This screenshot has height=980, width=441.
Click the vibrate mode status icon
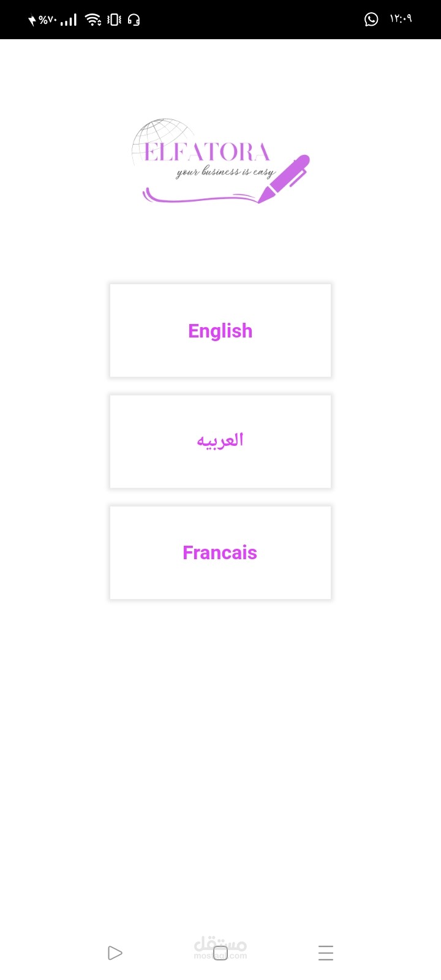coord(114,20)
